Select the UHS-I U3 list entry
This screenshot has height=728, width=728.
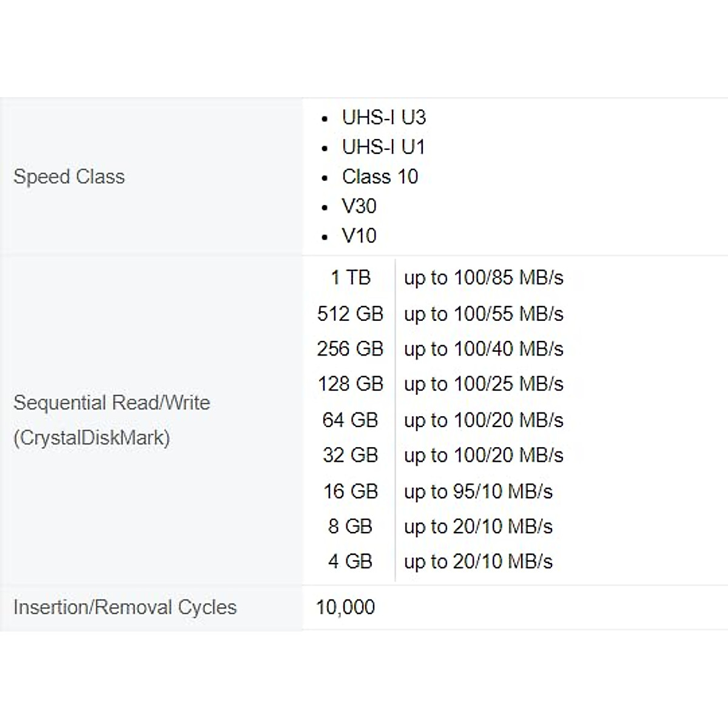[x=383, y=117]
